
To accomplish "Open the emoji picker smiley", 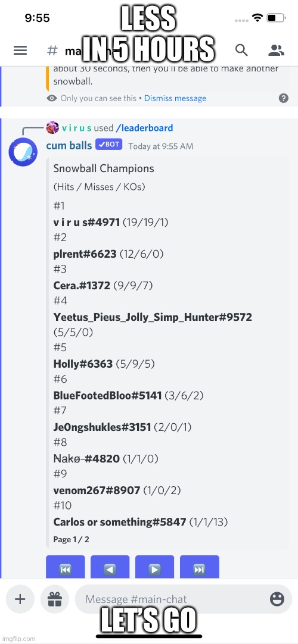I will (277, 599).
